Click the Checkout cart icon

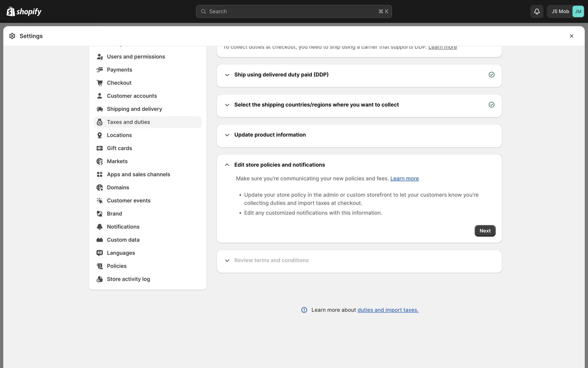100,83
